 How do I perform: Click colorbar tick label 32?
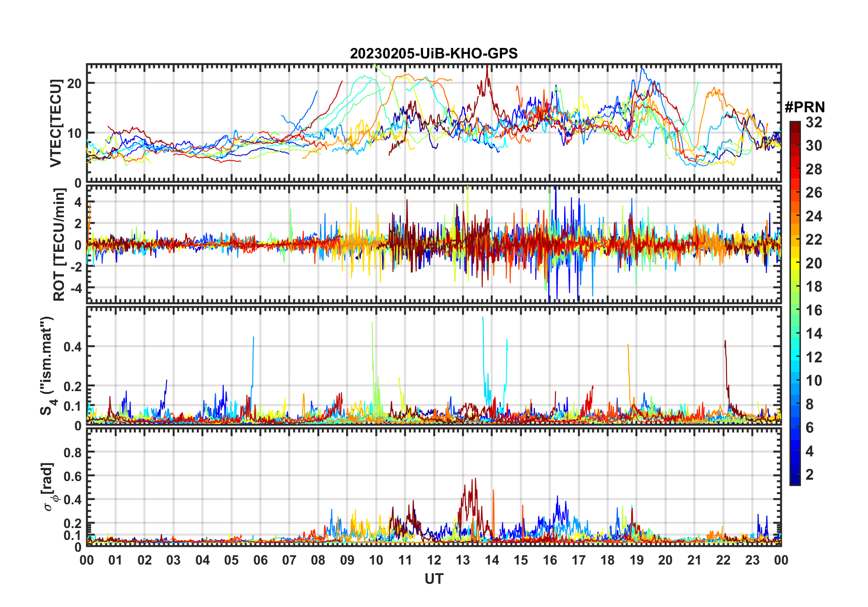[x=814, y=122]
